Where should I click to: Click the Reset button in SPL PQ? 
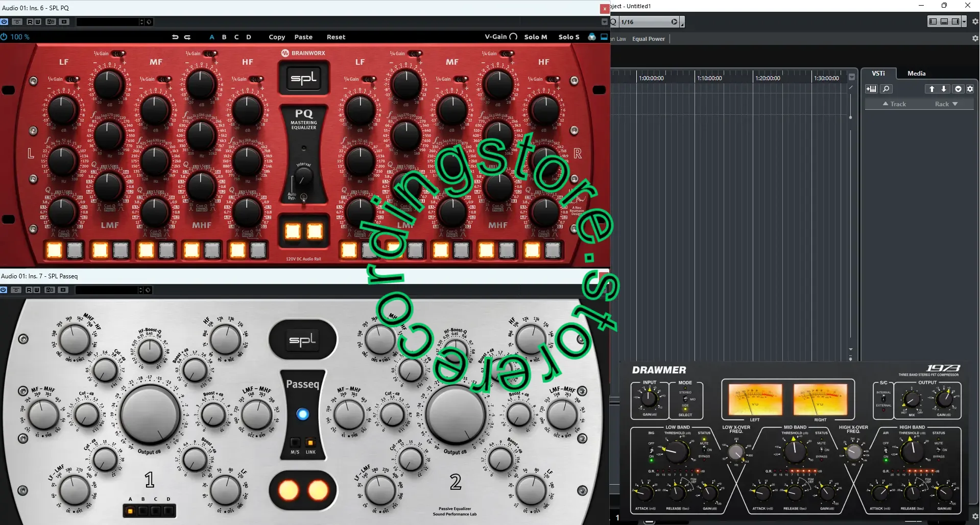(336, 37)
